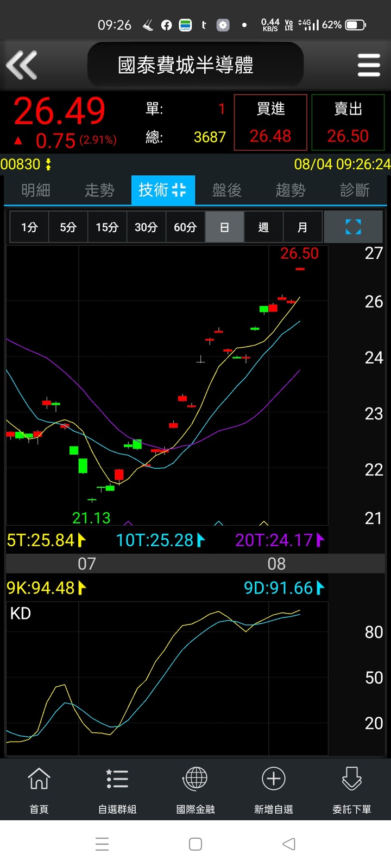
Task: Expand the 9D:91.66 indicator setting
Action: click(x=284, y=588)
